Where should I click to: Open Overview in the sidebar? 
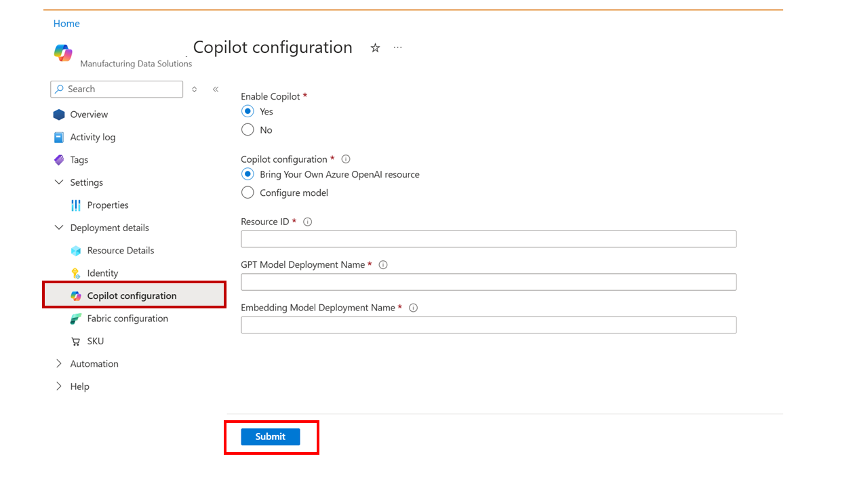89,115
